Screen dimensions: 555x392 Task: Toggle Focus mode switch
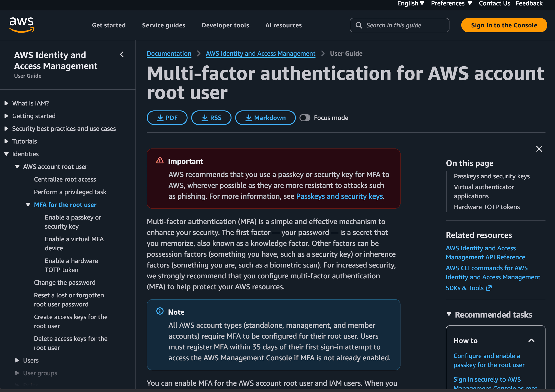305,118
